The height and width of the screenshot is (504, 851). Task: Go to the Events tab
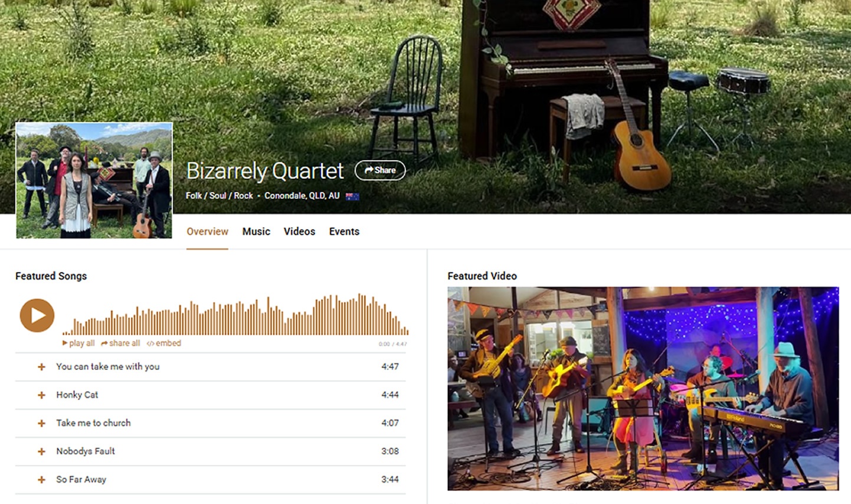(344, 231)
